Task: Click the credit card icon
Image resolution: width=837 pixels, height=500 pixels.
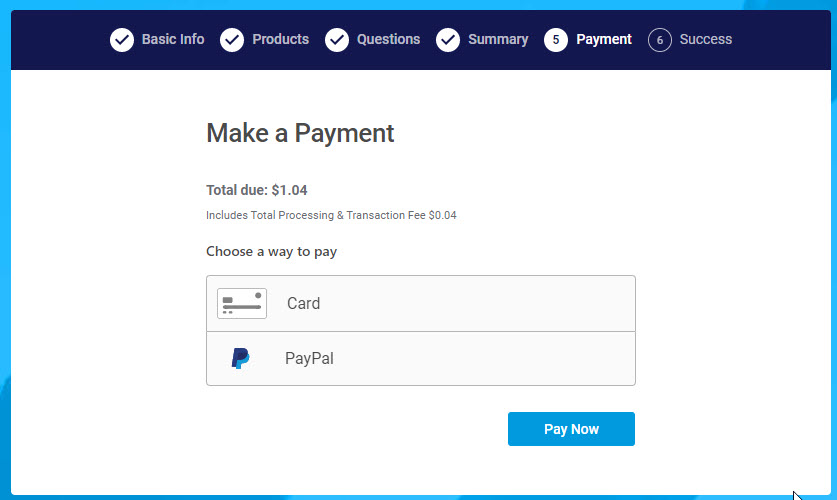Action: [x=242, y=304]
